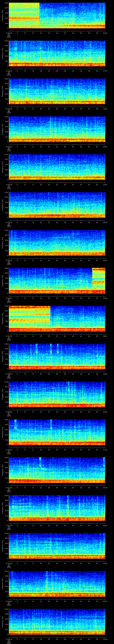Select the spectrogram panel starting at 15:39:00
Viewport: 114px width, 644px height.
tap(57, 394)
